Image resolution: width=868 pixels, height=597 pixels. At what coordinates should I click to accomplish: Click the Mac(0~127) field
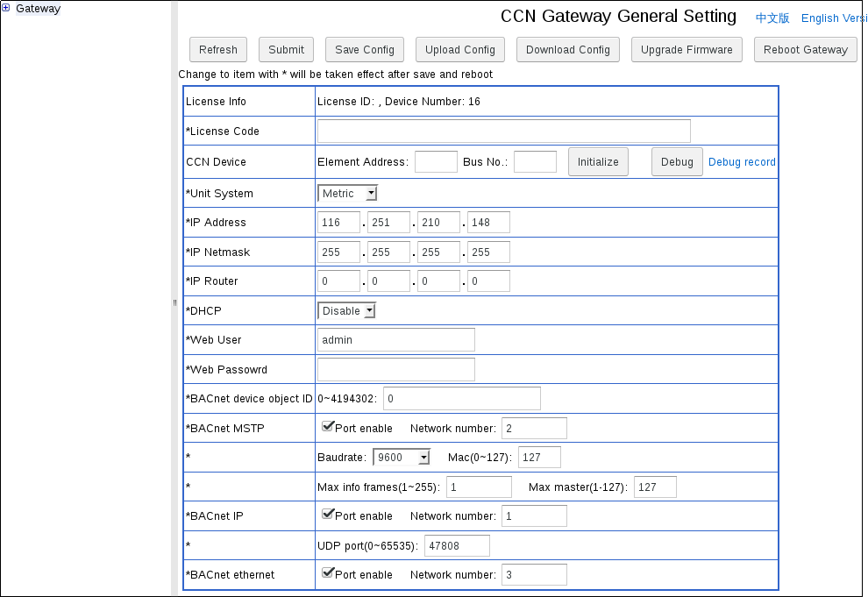tap(539, 457)
